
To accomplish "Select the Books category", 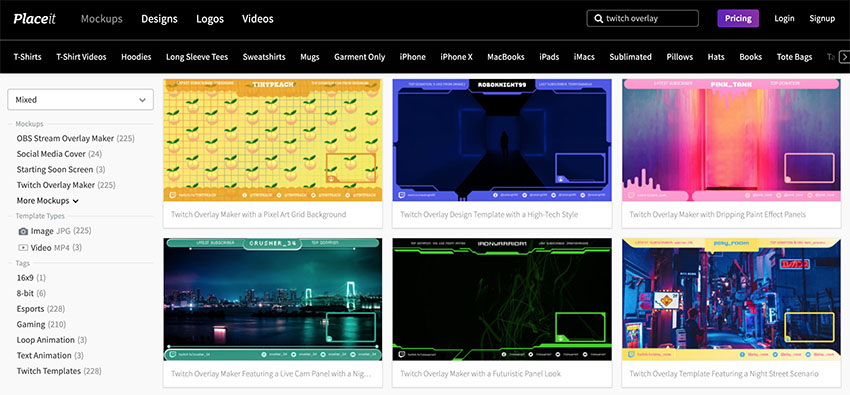I will 751,57.
